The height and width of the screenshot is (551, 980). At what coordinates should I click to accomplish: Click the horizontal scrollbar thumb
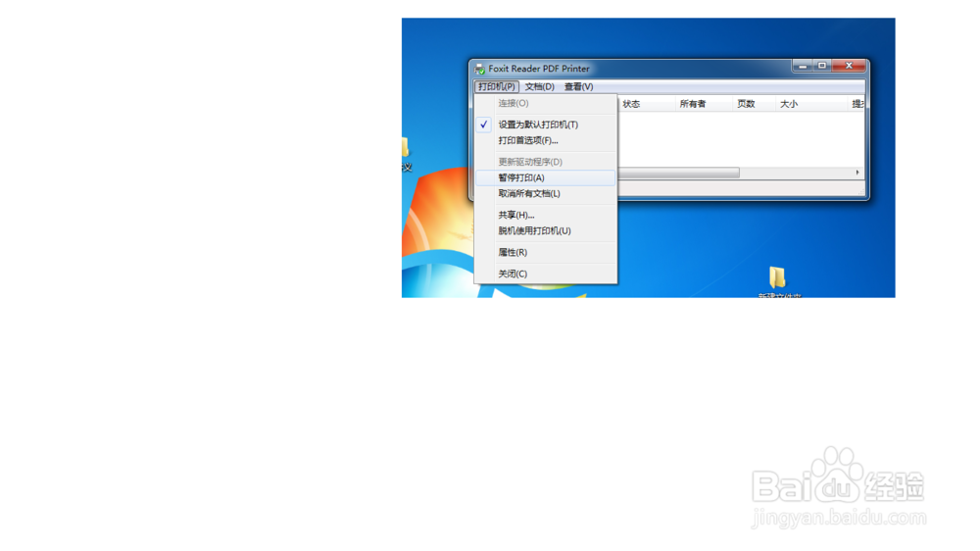pyautogui.click(x=679, y=172)
